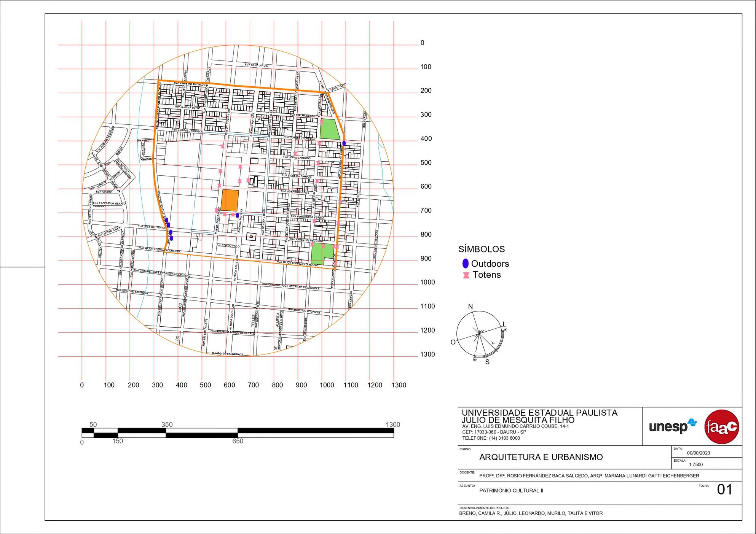756x534 pixels.
Task: Select the blue outdoor marker near Avenida Santana
Action: click(x=237, y=215)
